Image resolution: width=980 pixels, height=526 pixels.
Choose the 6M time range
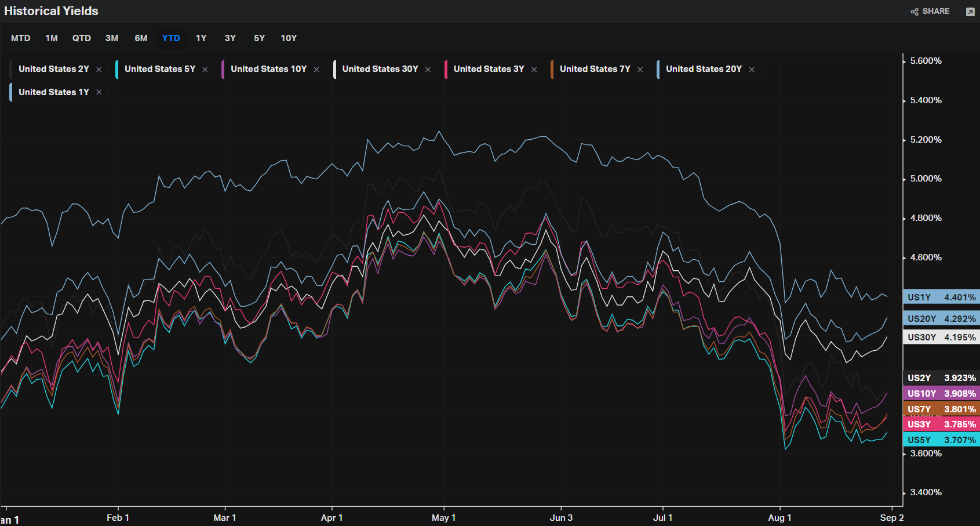141,38
